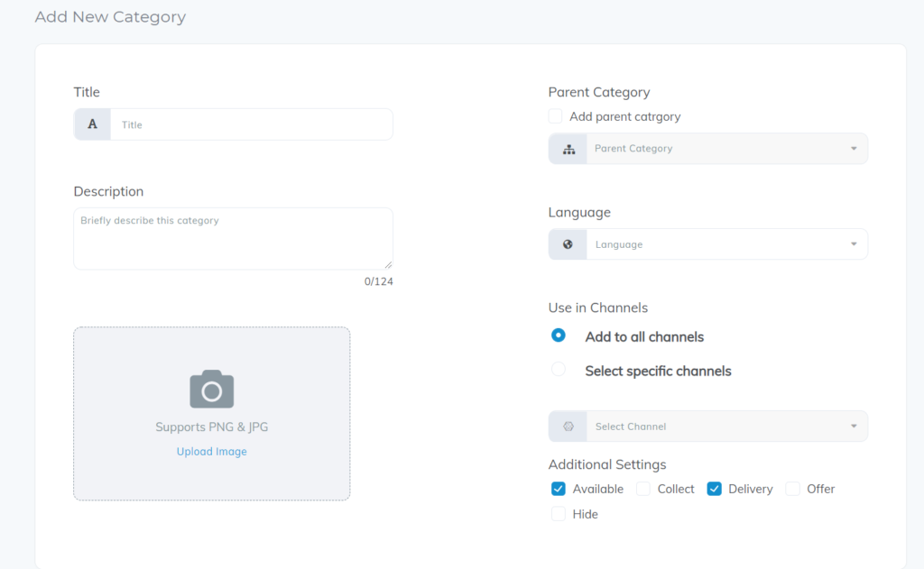Uncheck the Available checkbox
This screenshot has height=569, width=924.
(558, 489)
